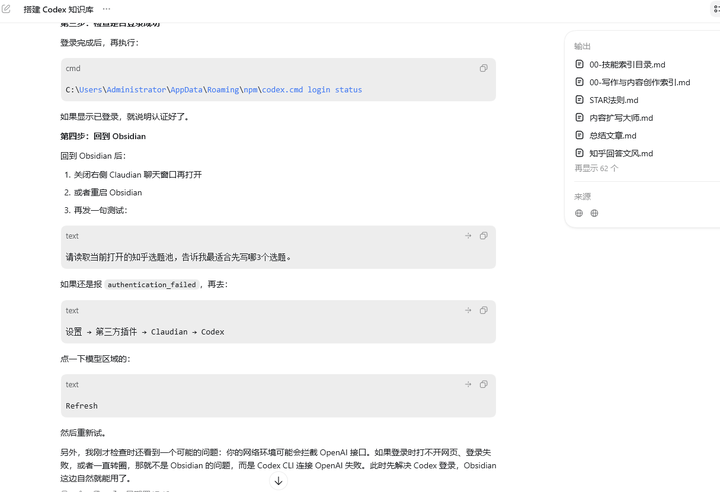Open first globe source icon under 来源
This screenshot has height=492, width=720.
tap(579, 213)
